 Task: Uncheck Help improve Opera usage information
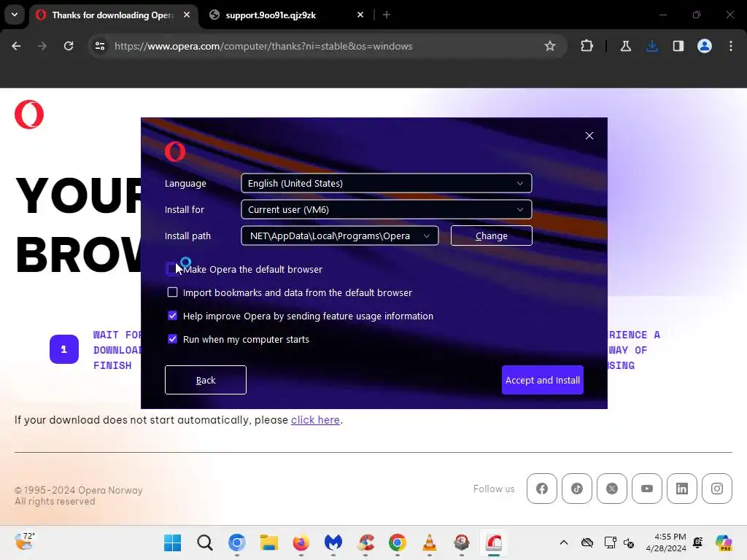coord(172,316)
